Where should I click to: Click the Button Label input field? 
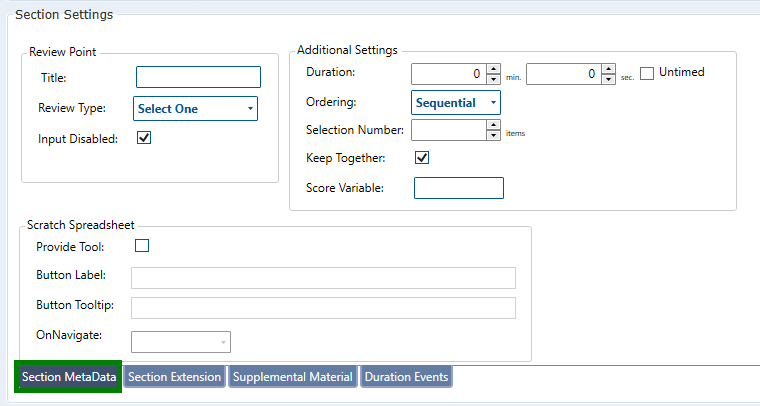point(323,277)
